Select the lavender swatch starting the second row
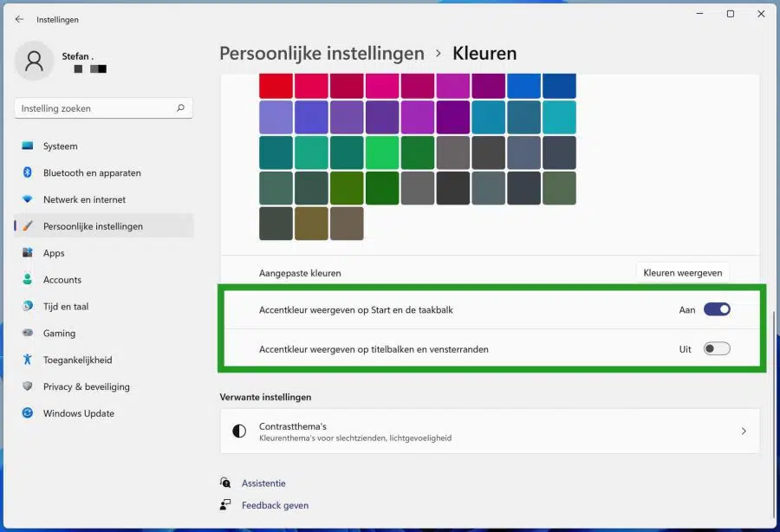Screen dimensions: 780x532 click(x=276, y=117)
